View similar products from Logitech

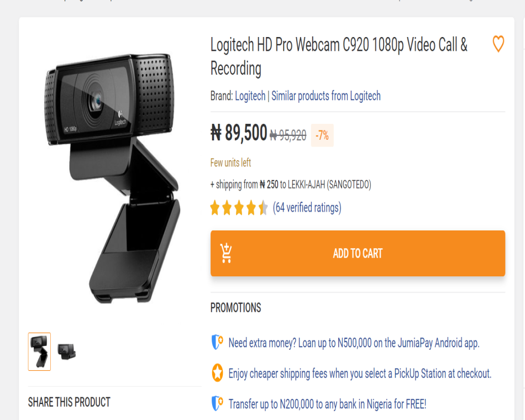click(x=326, y=96)
